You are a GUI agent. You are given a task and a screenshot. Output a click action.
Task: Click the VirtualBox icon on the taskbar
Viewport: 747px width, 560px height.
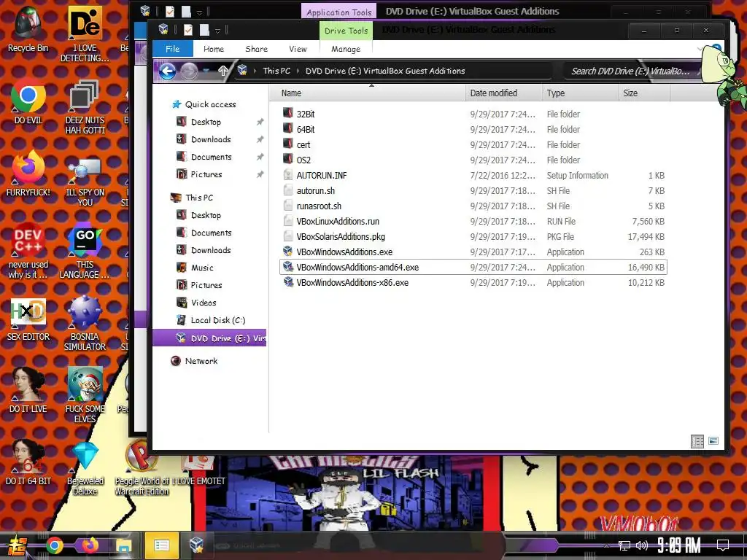(196, 545)
